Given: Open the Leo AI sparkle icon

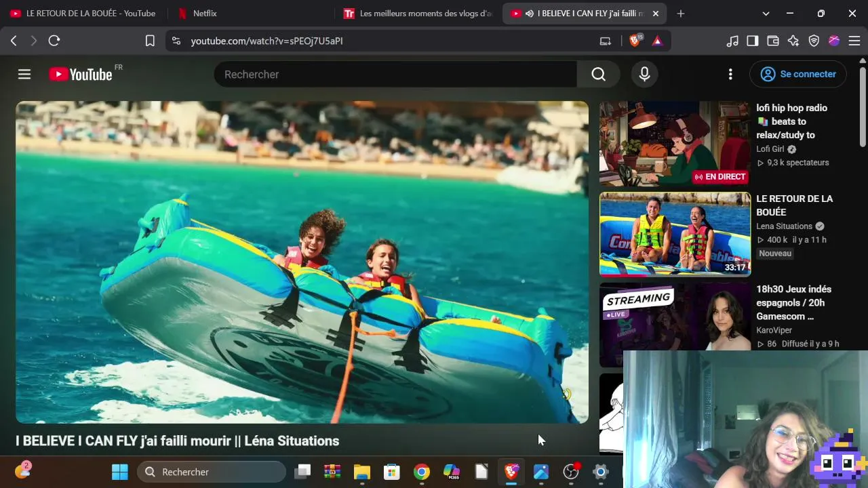Looking at the screenshot, I should 793,41.
